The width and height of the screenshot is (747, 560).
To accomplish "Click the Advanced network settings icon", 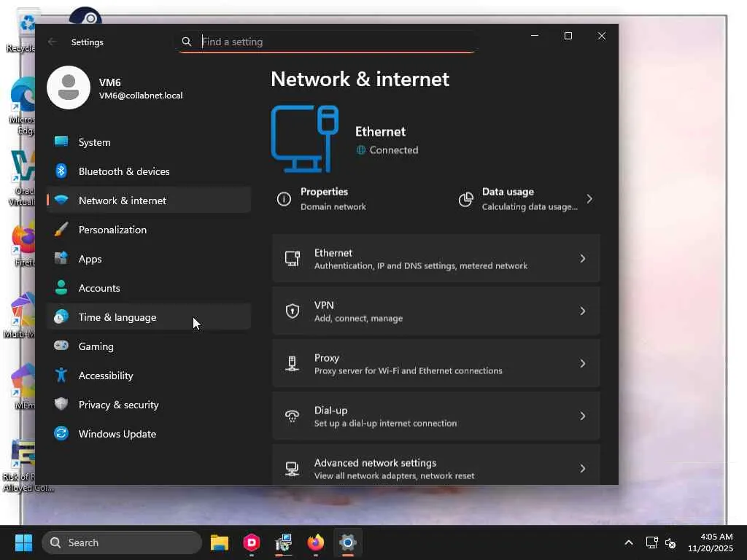I will pyautogui.click(x=292, y=469).
